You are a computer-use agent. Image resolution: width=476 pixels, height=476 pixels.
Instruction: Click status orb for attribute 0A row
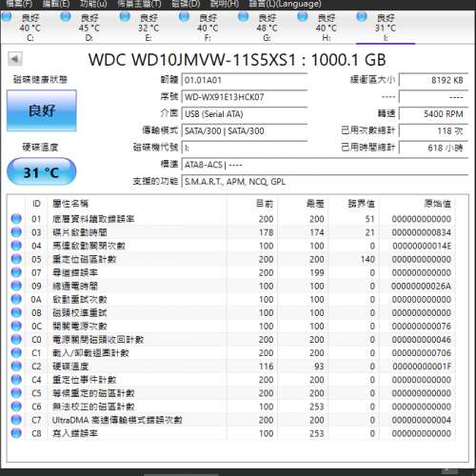pos(16,299)
